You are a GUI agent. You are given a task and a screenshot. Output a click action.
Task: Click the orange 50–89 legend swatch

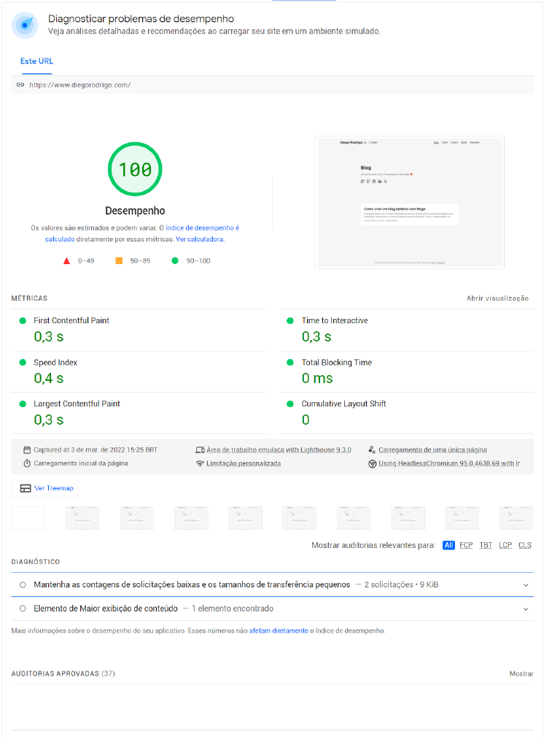coord(119,261)
